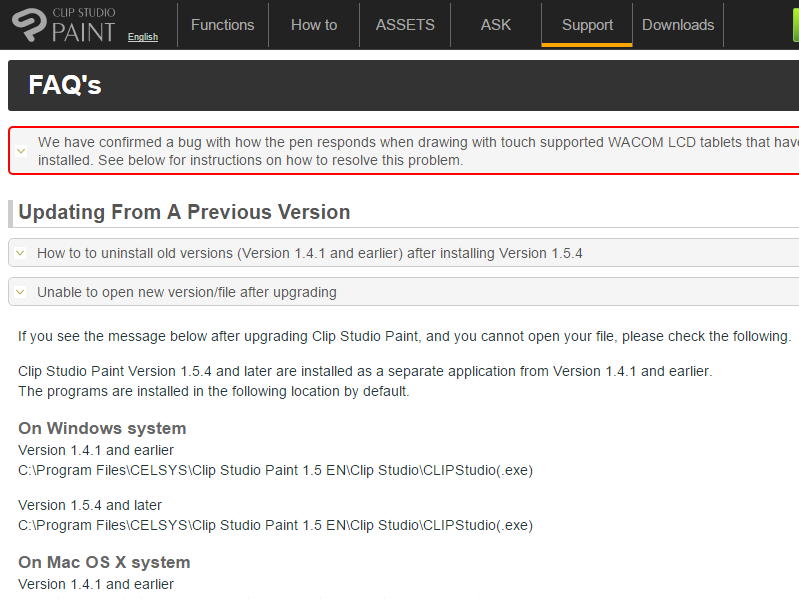Go to the How to section
This screenshot has width=799, height=599.
point(314,24)
